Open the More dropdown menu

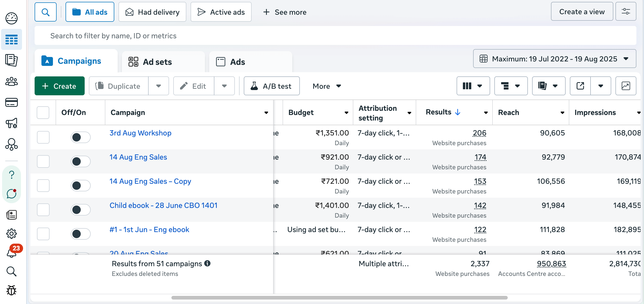(x=327, y=86)
